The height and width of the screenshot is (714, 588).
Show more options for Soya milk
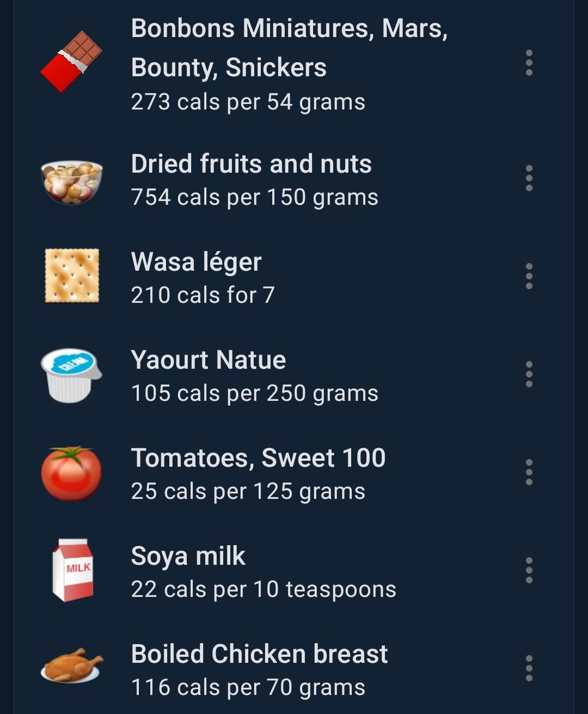tap(529, 570)
